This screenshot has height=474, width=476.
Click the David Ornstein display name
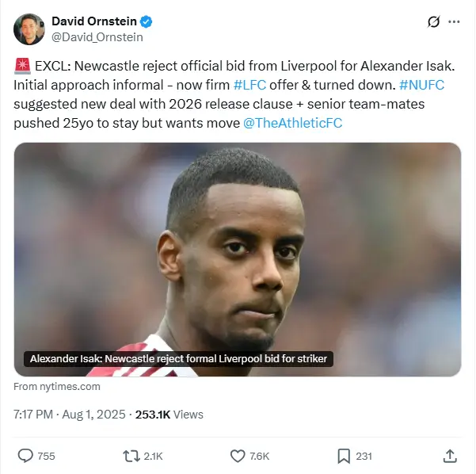94,21
